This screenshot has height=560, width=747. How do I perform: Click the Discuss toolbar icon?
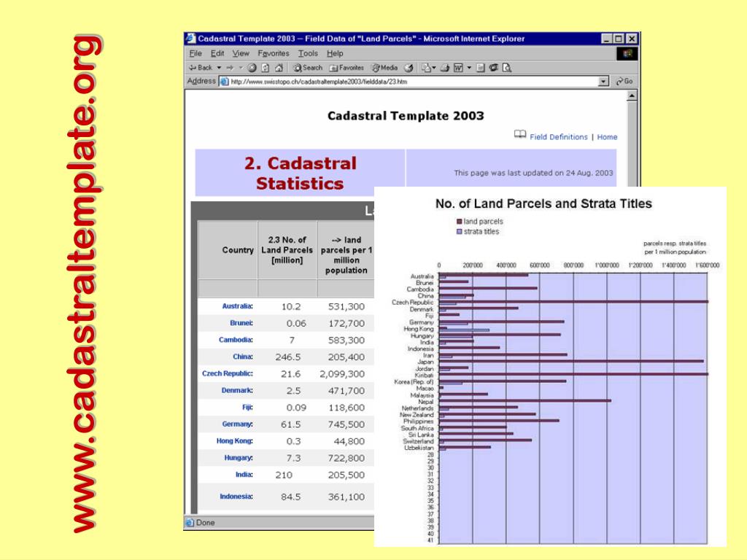point(480,68)
